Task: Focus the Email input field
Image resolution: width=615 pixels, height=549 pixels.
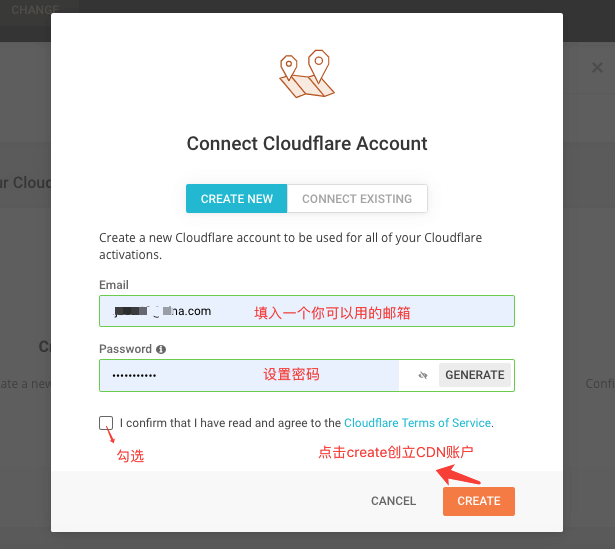Action: tap(307, 311)
